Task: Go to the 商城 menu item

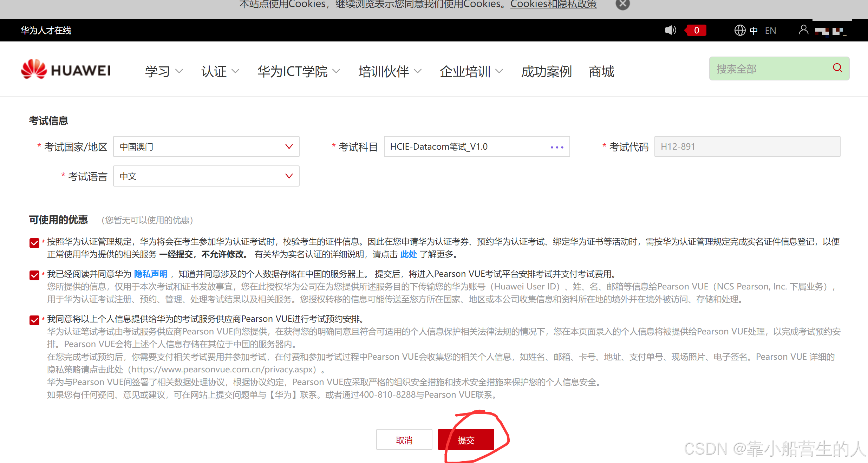Action: 601,72
